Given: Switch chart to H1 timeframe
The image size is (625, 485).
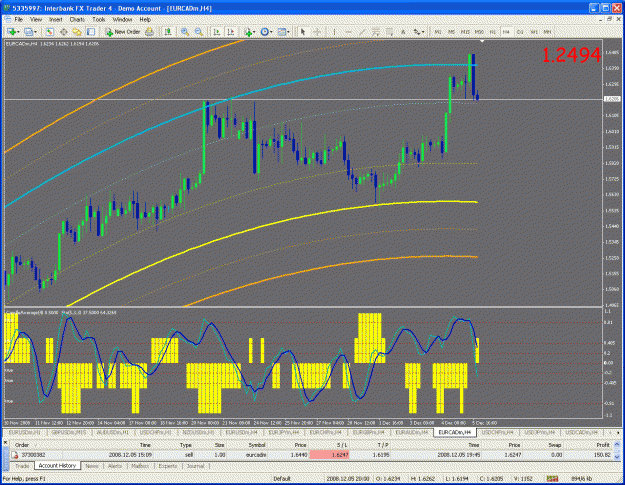Looking at the screenshot, I should (493, 32).
